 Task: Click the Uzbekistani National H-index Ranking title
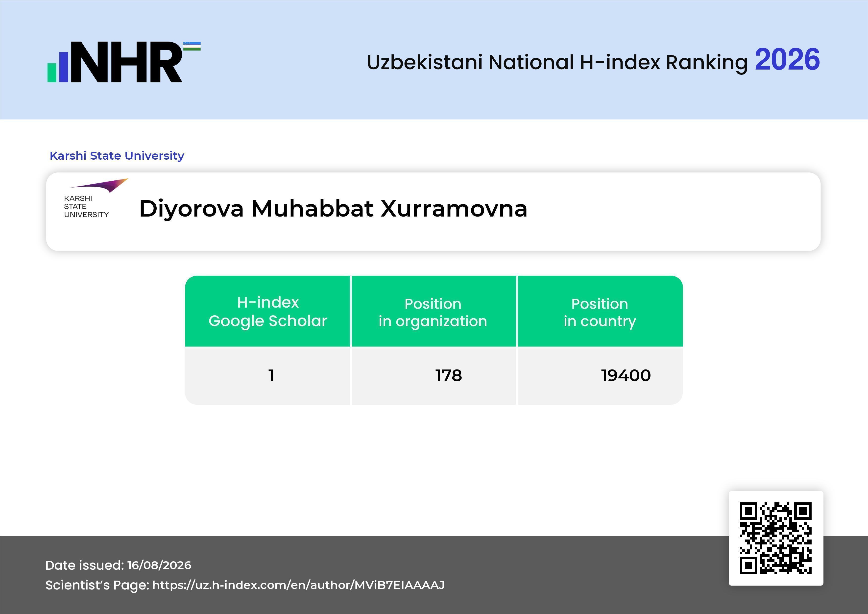557,62
